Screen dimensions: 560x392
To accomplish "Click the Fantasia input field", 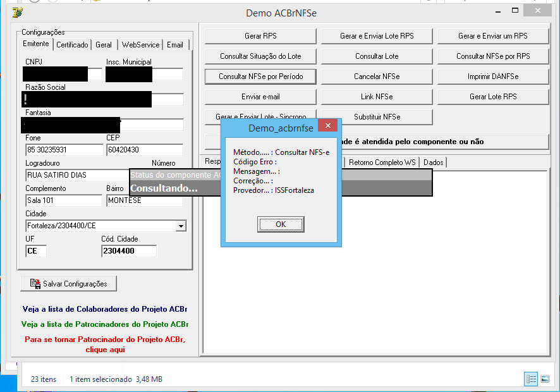I will coord(103,125).
